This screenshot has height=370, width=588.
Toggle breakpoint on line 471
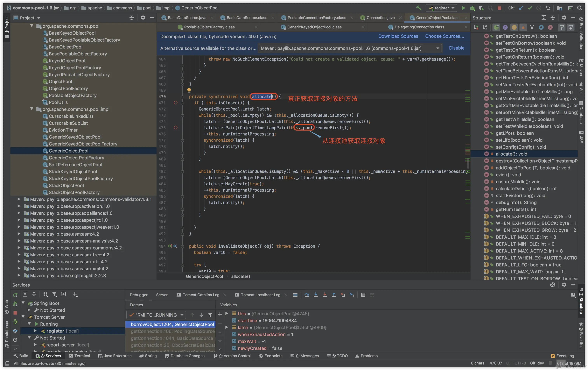click(175, 103)
